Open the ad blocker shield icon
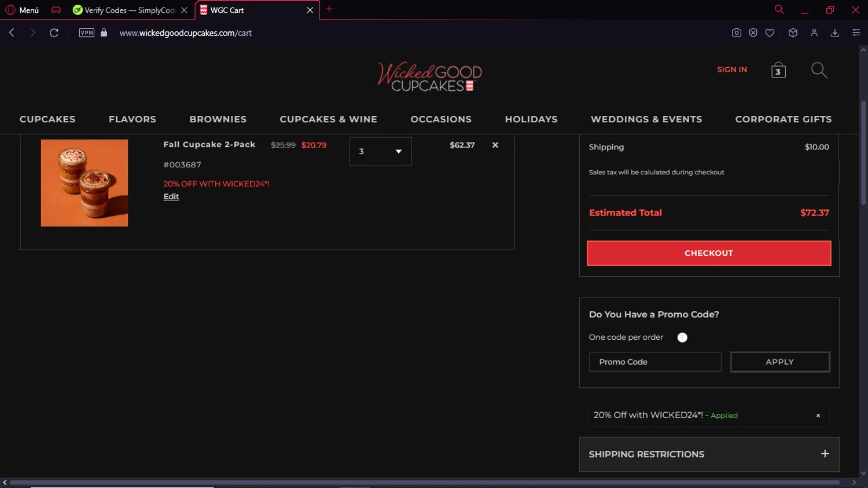The width and height of the screenshot is (868, 488). (753, 33)
